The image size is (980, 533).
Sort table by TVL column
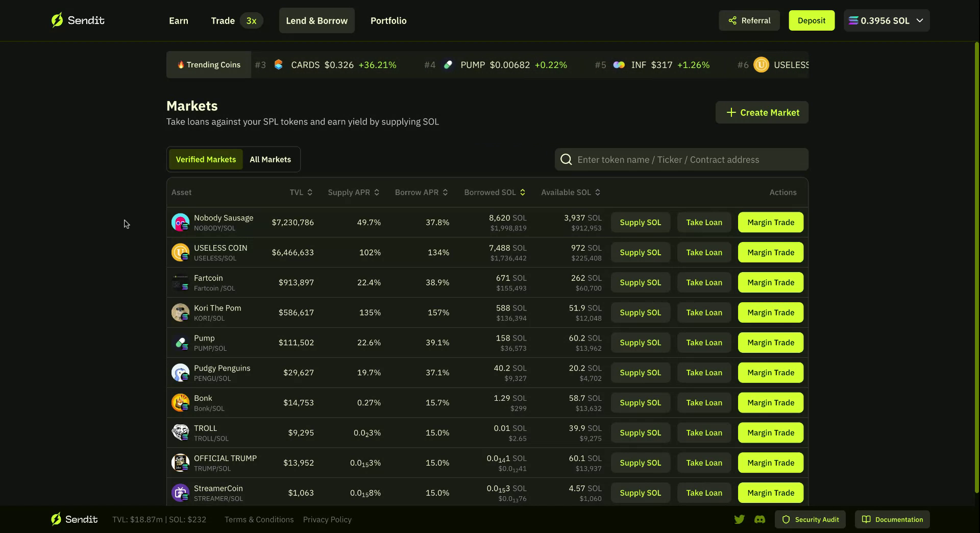click(301, 192)
